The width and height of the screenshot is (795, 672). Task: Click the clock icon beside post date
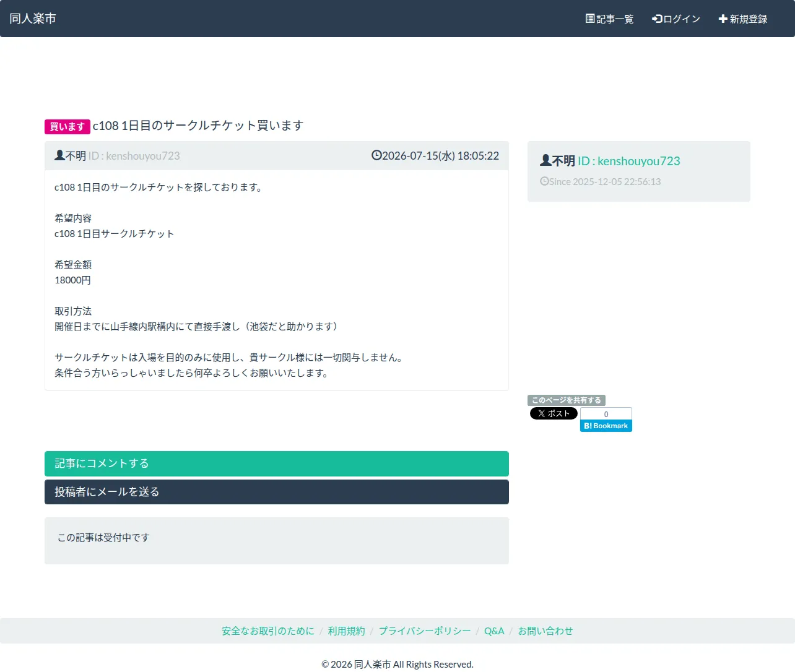pos(376,155)
